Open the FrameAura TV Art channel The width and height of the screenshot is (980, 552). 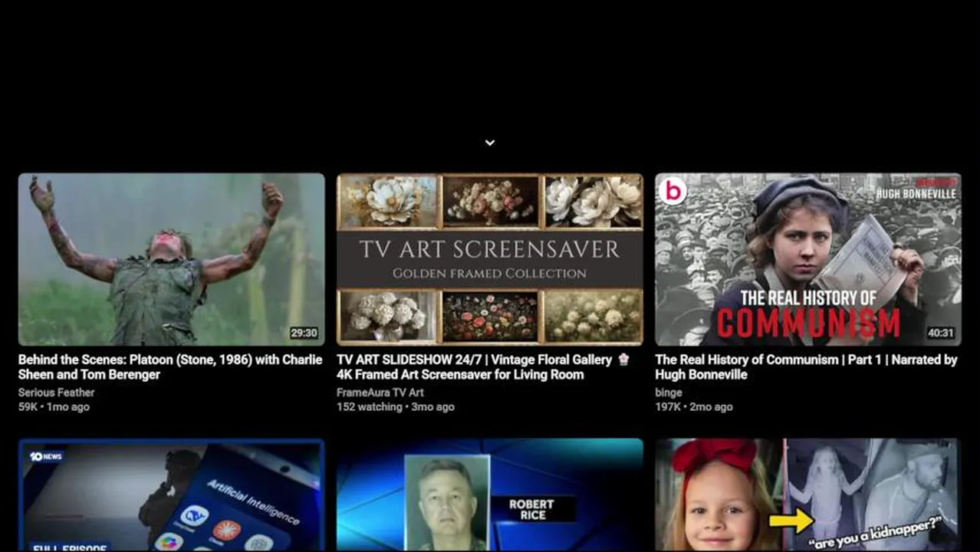(380, 393)
